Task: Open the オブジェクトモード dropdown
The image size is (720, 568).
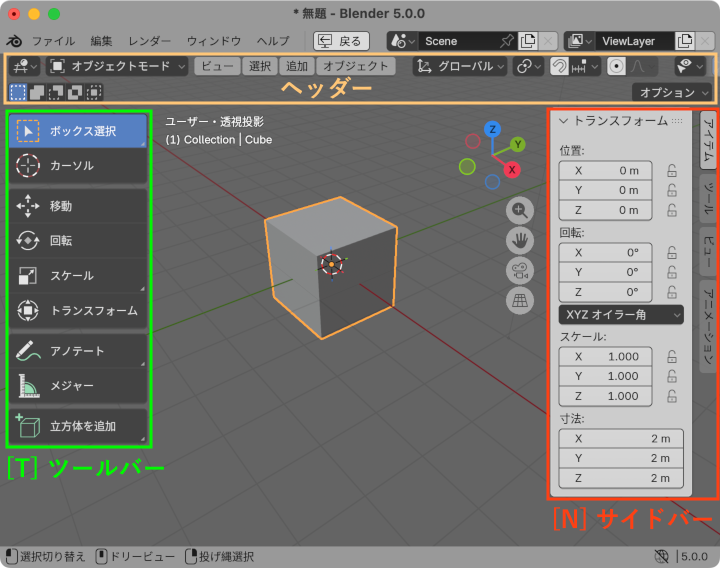Action: click(118, 66)
